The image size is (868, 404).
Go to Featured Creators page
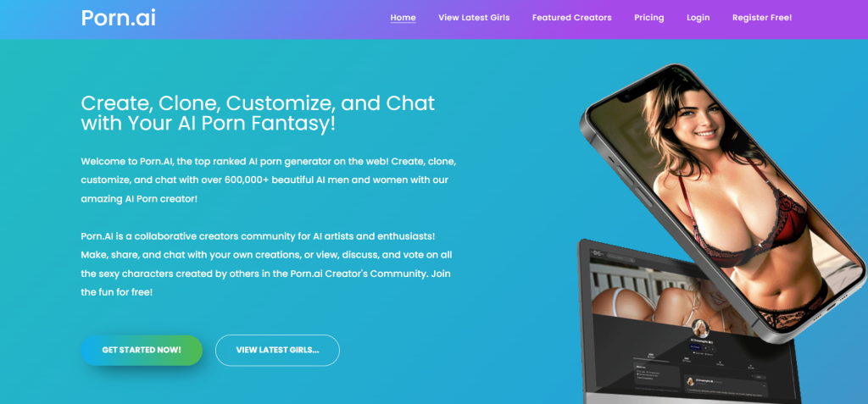(x=572, y=18)
